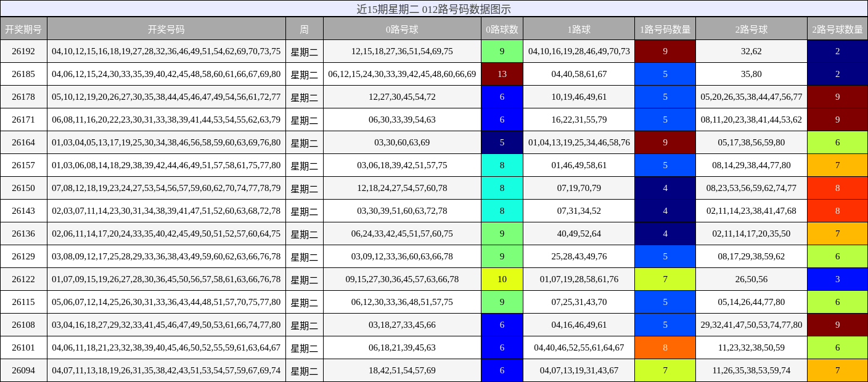Click 1路球 cell 25,28,43,49,76
The width and height of the screenshot is (868, 382).
click(579, 256)
